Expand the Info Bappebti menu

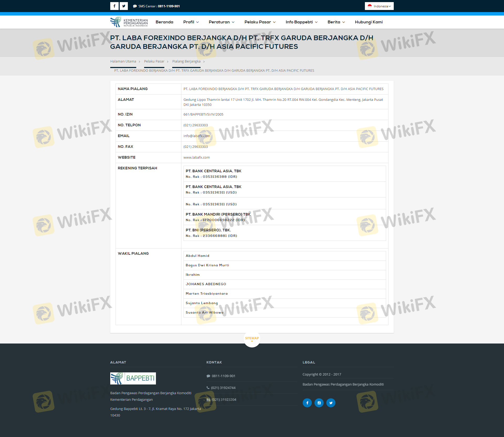pyautogui.click(x=301, y=22)
